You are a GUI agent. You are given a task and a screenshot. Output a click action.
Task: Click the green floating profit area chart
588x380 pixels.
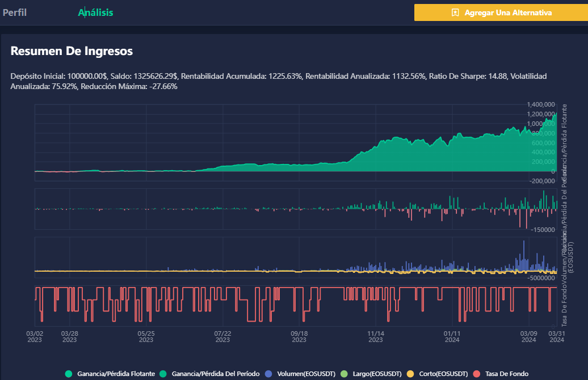pyautogui.click(x=296, y=143)
